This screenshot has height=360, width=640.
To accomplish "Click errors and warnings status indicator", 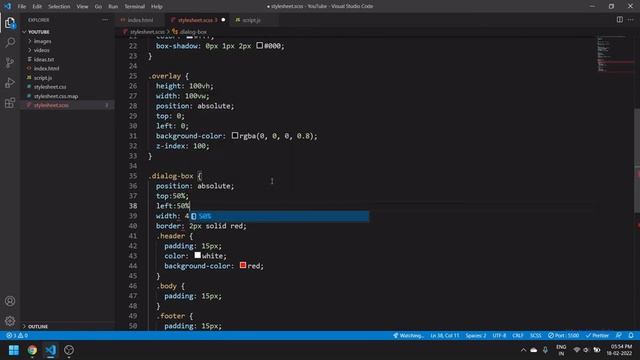I will tap(17, 336).
